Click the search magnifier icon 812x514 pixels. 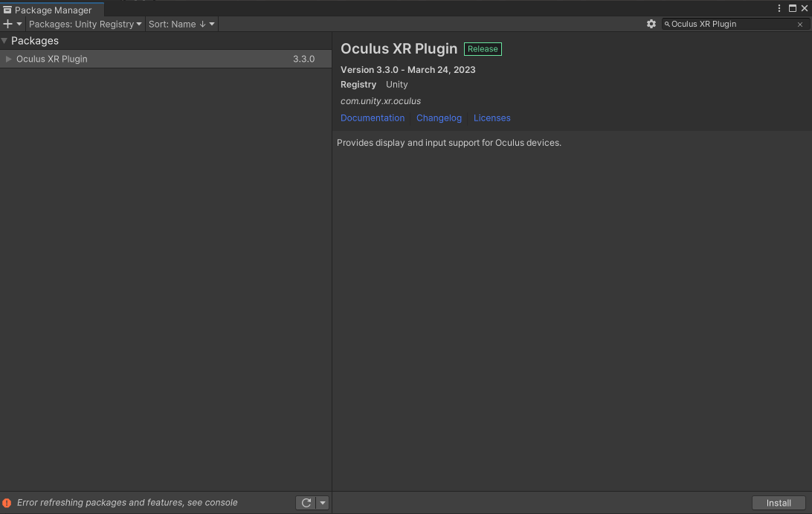667,25
